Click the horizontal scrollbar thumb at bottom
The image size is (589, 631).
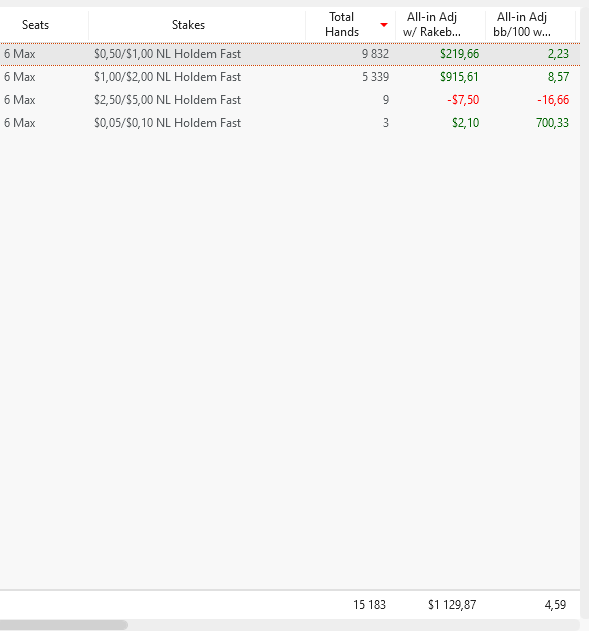pos(64,625)
